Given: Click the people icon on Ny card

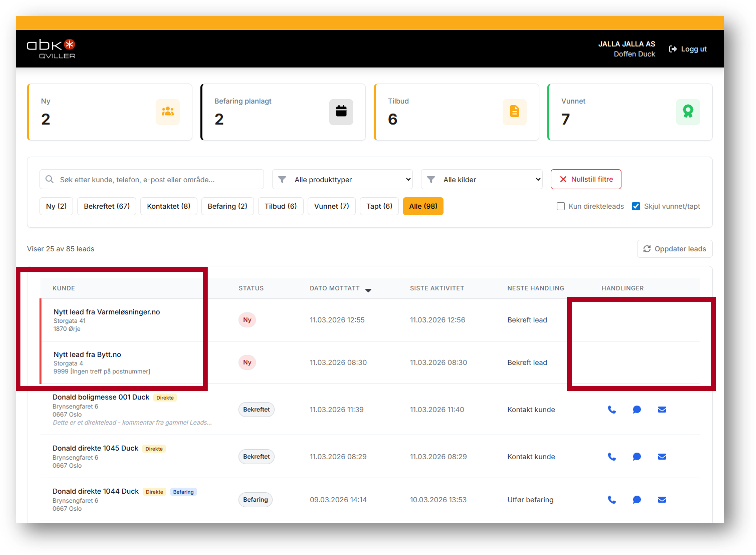Looking at the screenshot, I should click(167, 112).
